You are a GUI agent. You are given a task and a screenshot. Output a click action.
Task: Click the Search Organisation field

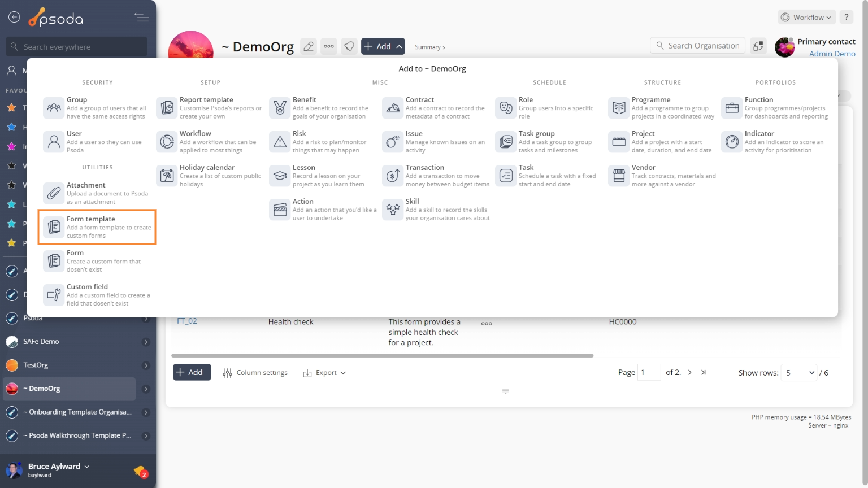pos(698,46)
